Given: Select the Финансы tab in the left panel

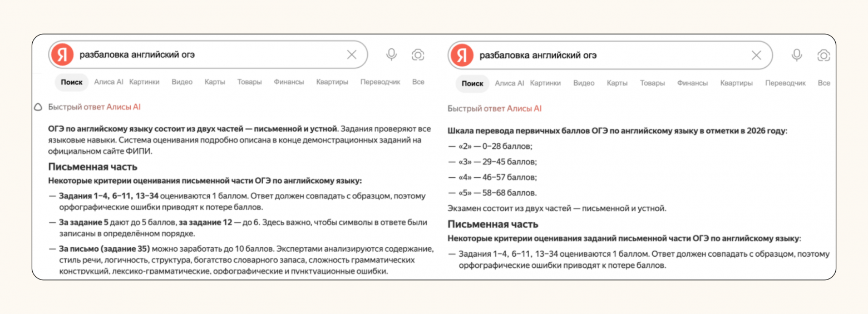Looking at the screenshot, I should pyautogui.click(x=289, y=82).
